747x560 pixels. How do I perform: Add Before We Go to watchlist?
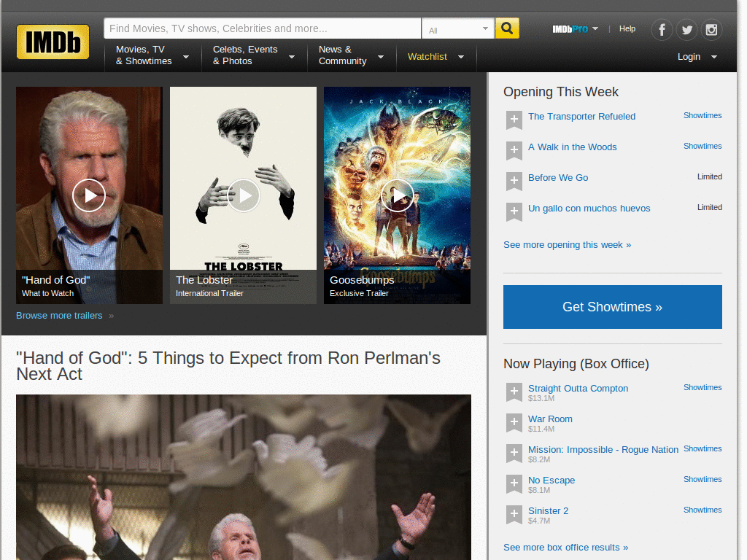tap(514, 181)
